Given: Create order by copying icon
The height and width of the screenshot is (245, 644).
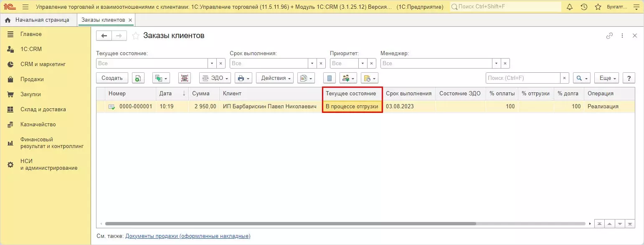Looking at the screenshot, I should pos(138,78).
